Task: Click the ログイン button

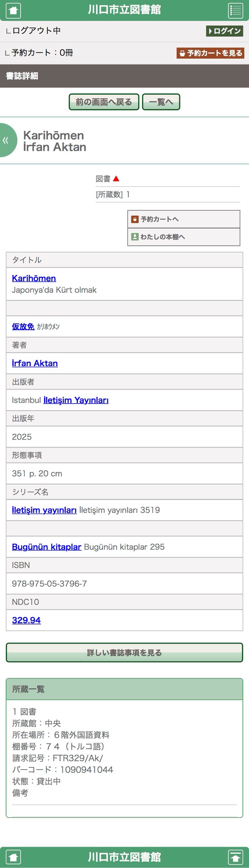Action: point(225,31)
